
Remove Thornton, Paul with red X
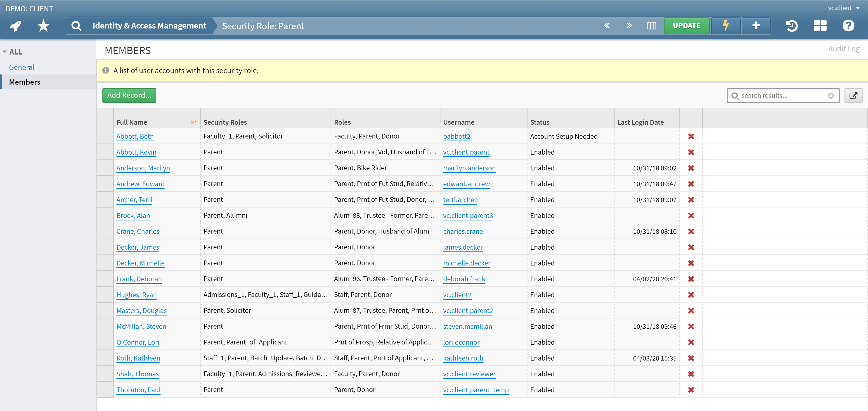pyautogui.click(x=691, y=390)
